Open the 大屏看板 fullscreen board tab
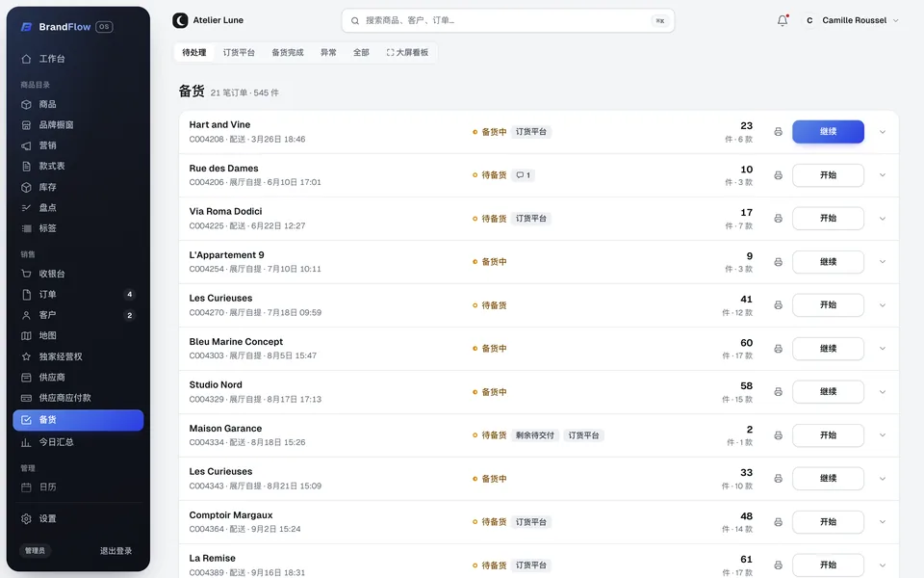 pos(407,52)
